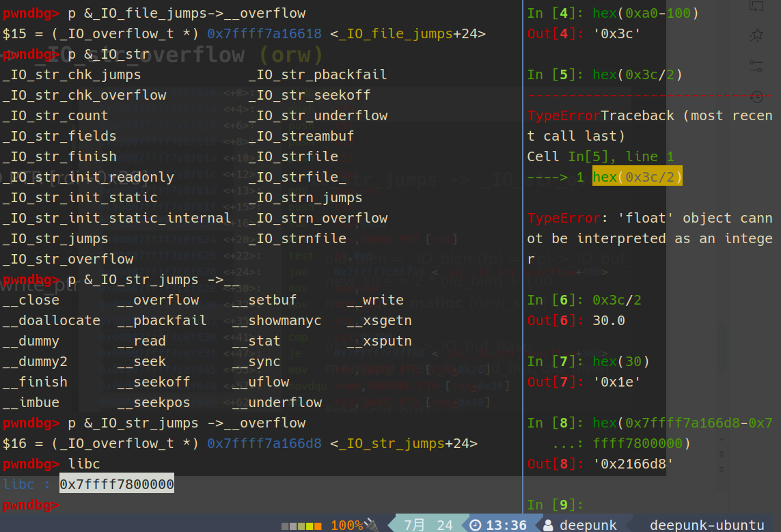The width and height of the screenshot is (781, 532).
Task: Click _IO_str_finish completion entry
Action: [59, 156]
